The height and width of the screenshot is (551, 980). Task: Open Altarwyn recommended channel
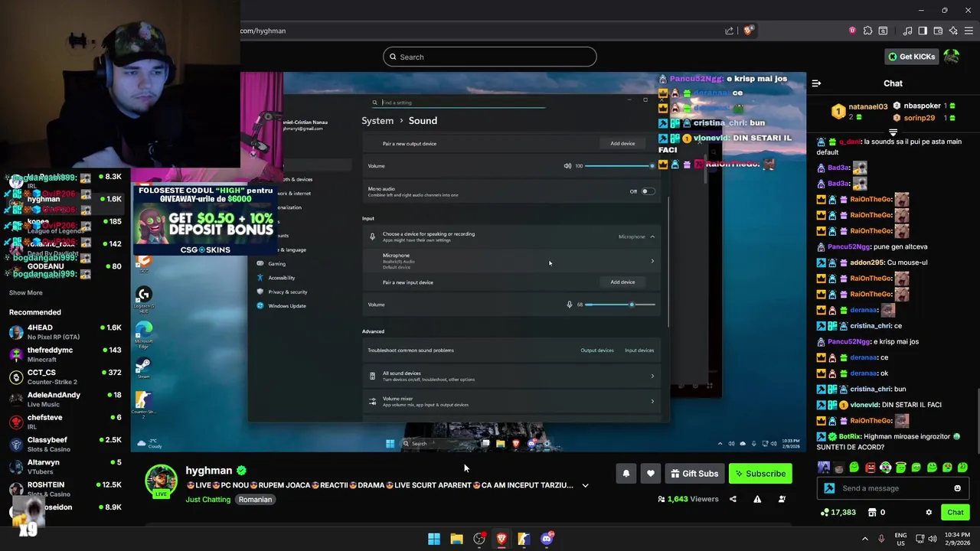pyautogui.click(x=64, y=466)
